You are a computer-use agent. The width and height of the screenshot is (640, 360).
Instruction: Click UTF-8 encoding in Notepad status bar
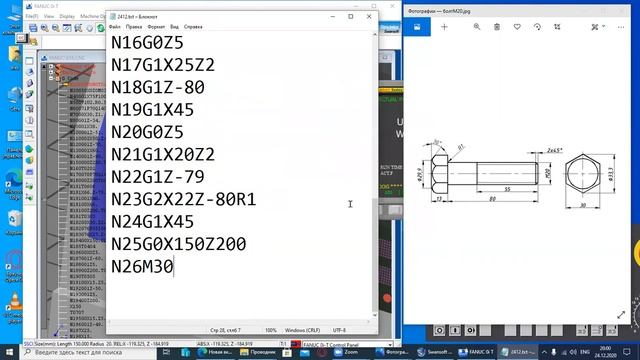click(x=339, y=330)
